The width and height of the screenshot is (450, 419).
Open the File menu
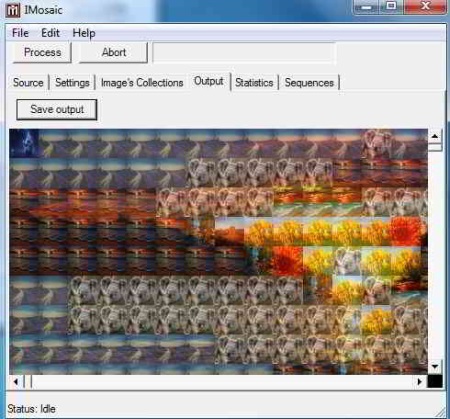[20, 33]
